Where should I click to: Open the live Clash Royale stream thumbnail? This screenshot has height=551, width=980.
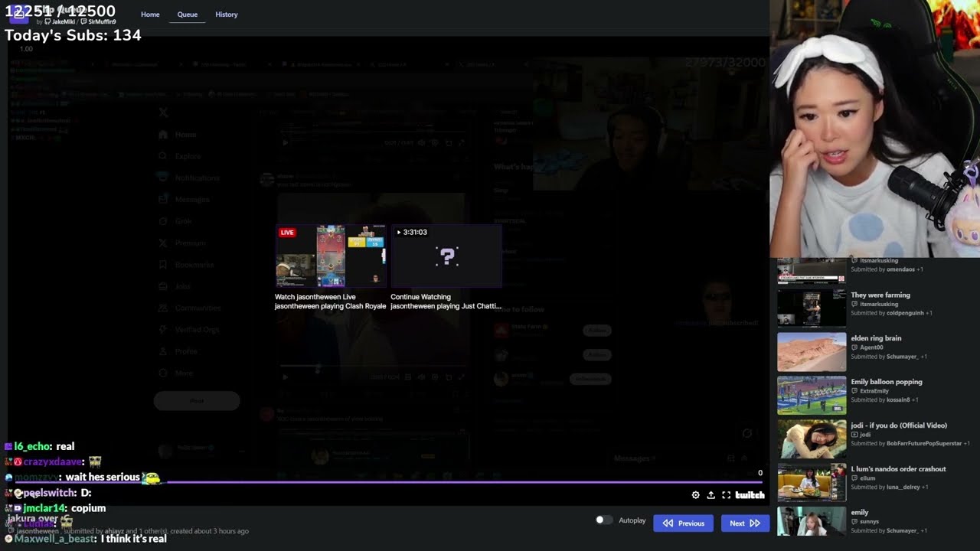point(331,256)
